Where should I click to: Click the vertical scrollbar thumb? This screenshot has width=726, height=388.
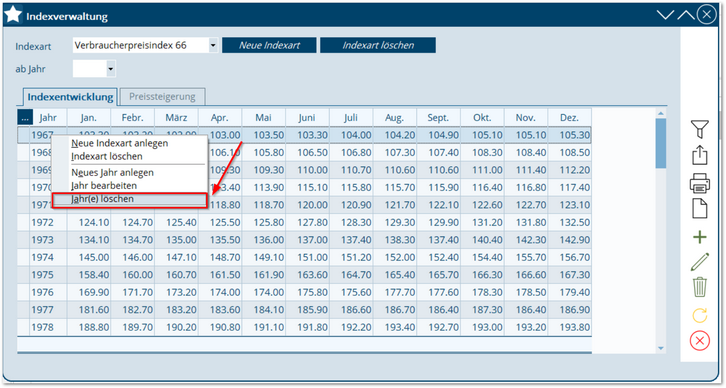(661, 143)
